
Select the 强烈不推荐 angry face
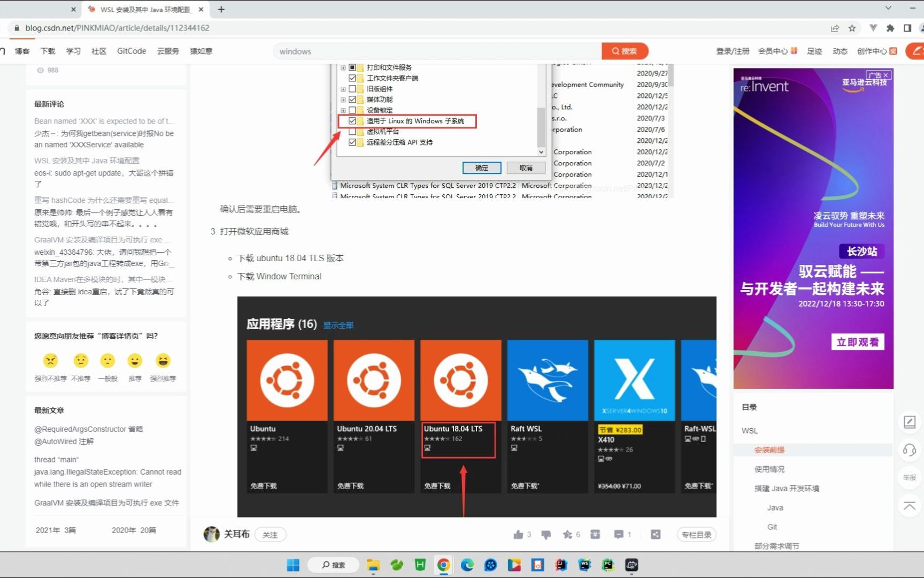pyautogui.click(x=51, y=361)
